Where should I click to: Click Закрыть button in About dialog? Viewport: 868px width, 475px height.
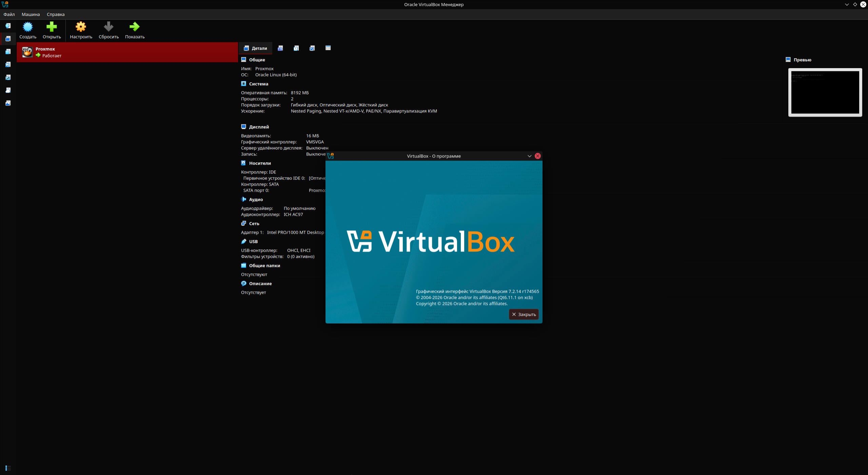(524, 314)
